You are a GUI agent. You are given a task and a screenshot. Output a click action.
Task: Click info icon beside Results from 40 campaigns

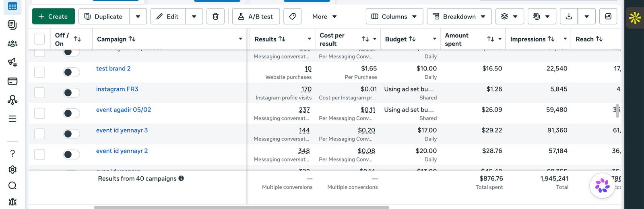181,178
